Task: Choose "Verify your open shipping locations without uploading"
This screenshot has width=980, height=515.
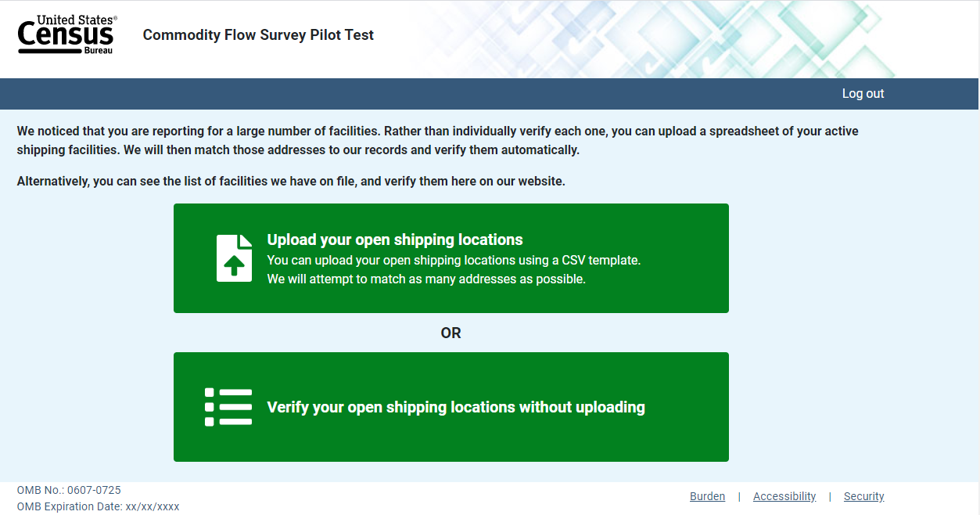Action: coord(456,407)
